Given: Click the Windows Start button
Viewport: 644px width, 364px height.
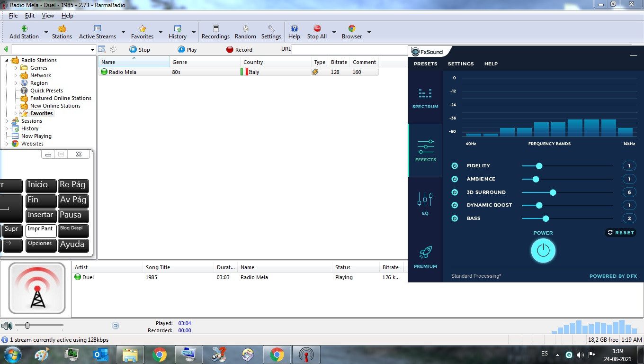Looking at the screenshot, I should (x=12, y=355).
